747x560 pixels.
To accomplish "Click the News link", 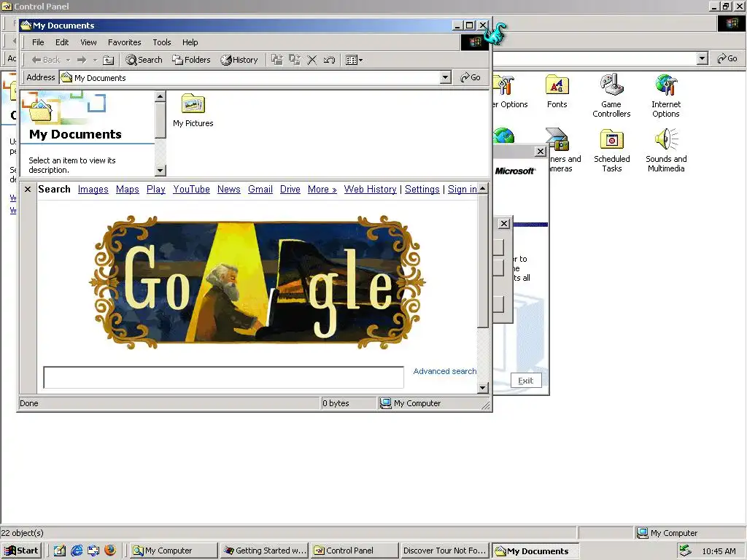I will pyautogui.click(x=228, y=189).
